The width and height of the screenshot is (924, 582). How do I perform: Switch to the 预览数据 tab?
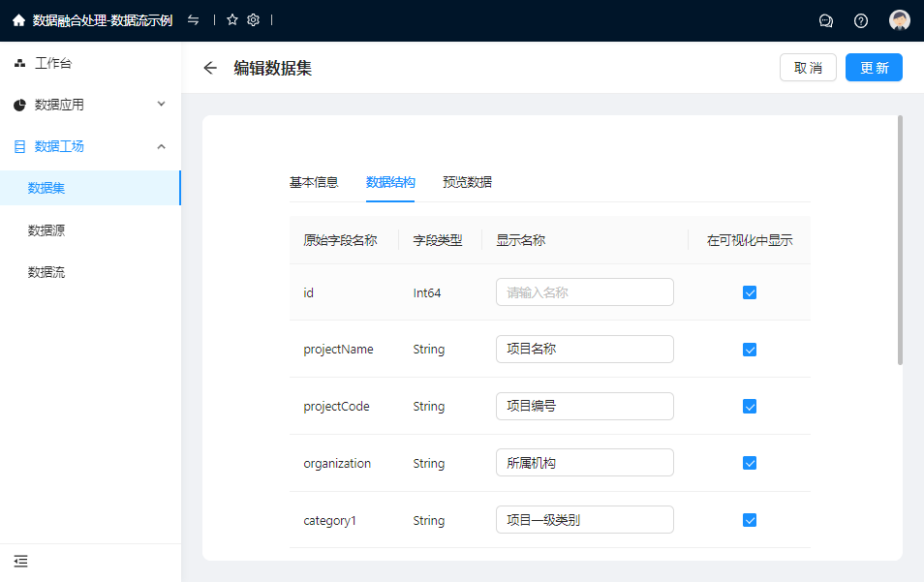tap(467, 182)
